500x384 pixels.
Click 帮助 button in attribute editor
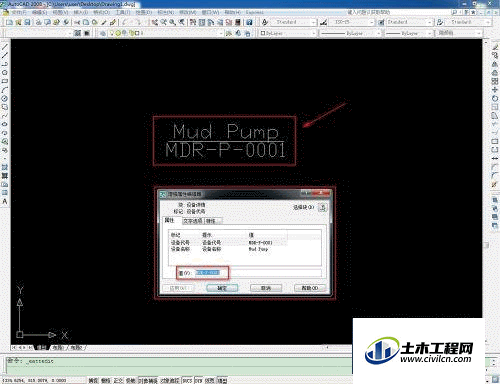point(310,288)
